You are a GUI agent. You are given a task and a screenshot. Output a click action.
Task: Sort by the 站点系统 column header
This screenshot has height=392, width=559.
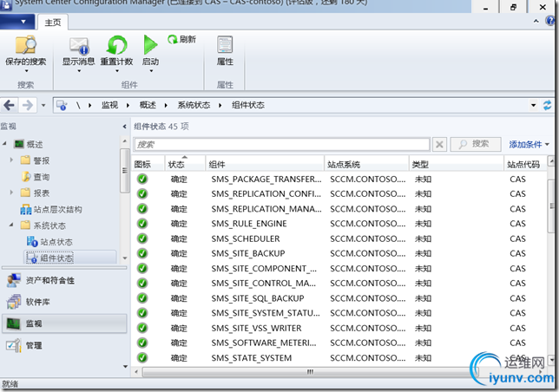(366, 164)
